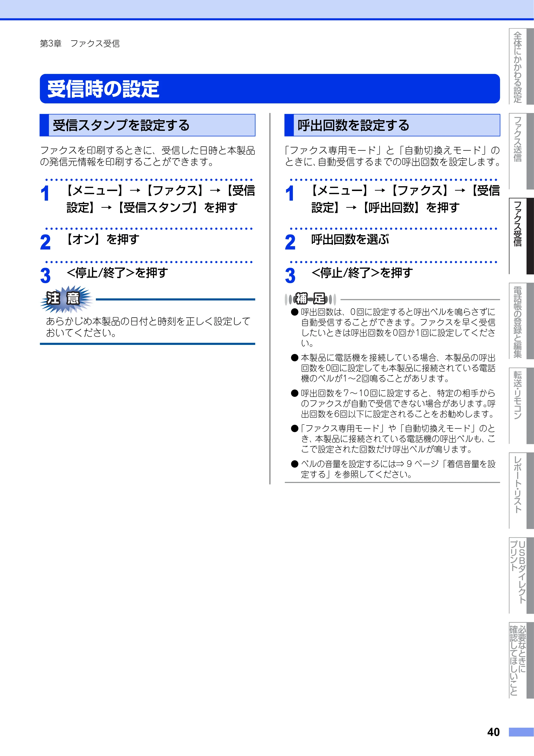Click the 受信スタンプを設定する heading

147,125
